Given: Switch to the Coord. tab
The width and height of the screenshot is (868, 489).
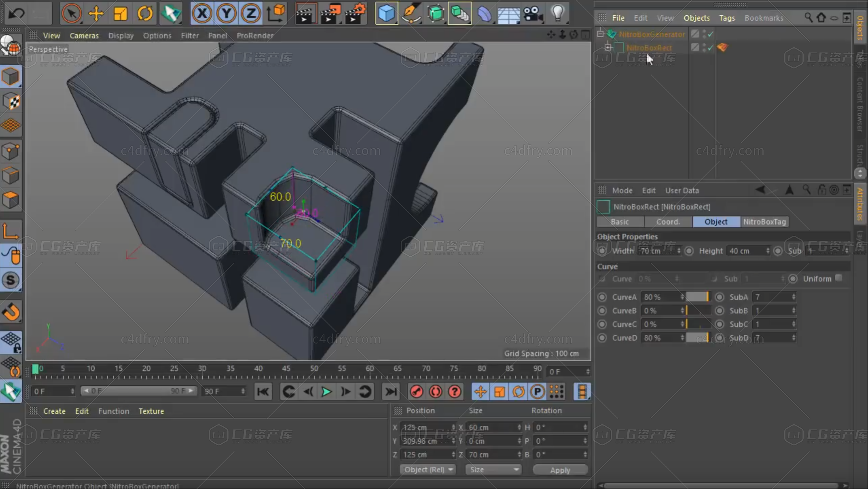Looking at the screenshot, I should pos(668,222).
